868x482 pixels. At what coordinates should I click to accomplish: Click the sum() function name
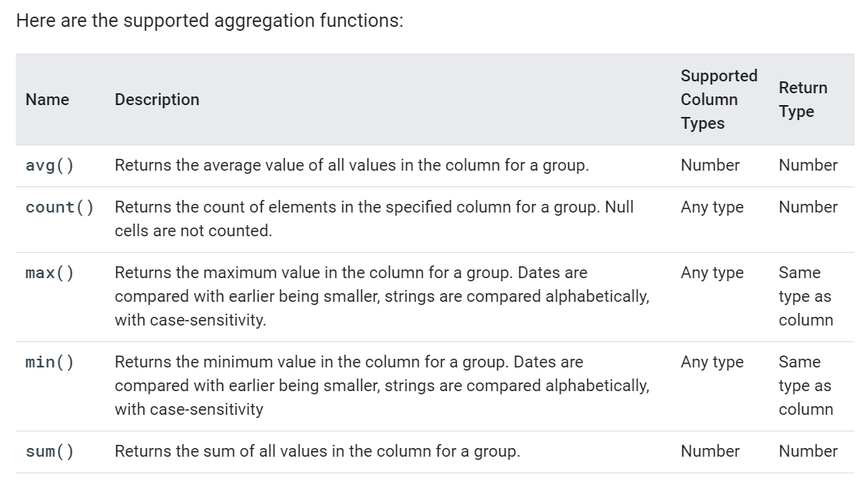click(x=50, y=452)
